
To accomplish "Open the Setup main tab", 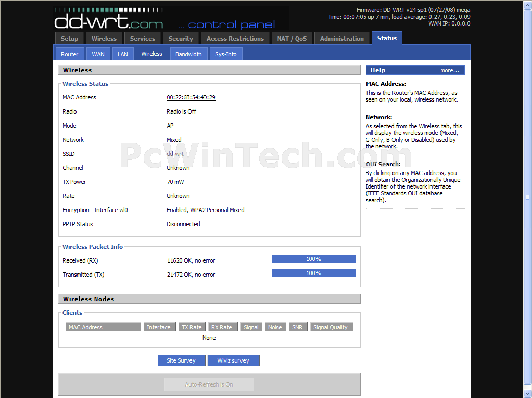I will pos(69,39).
